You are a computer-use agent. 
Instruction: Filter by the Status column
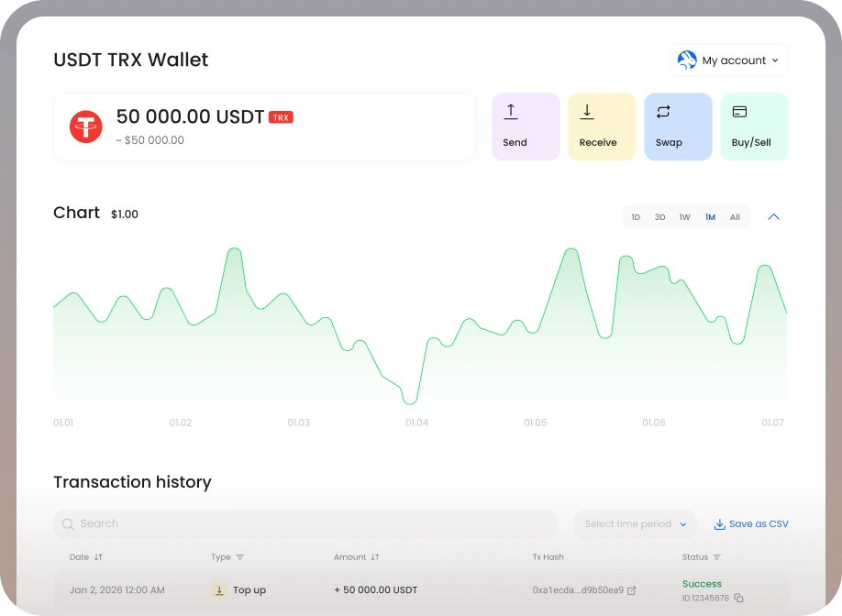tap(717, 557)
